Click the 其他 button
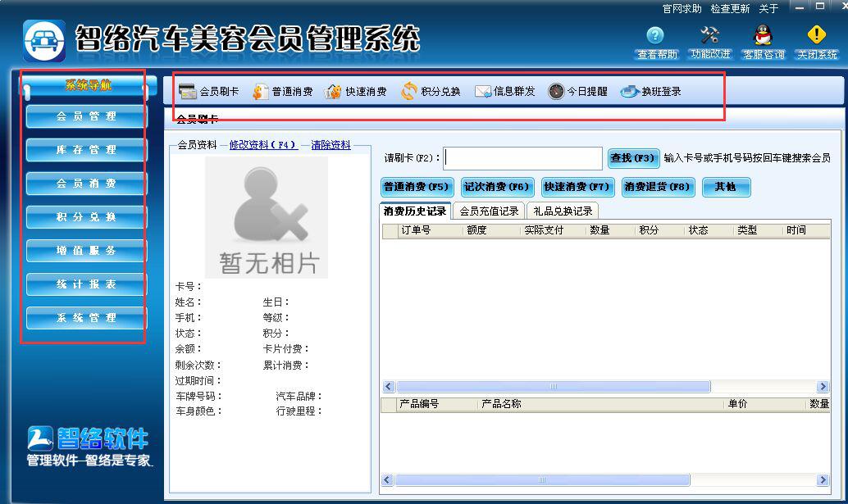Screen dimensions: 848x504 pyautogui.click(x=726, y=187)
